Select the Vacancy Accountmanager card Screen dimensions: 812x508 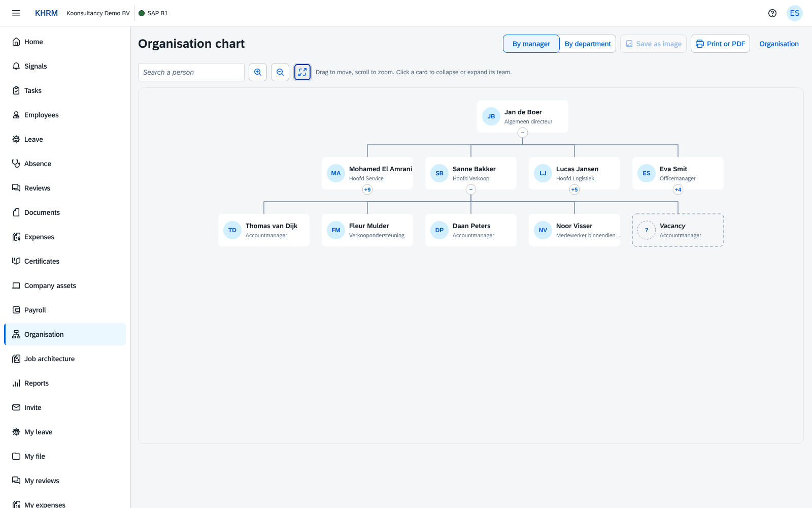678,230
